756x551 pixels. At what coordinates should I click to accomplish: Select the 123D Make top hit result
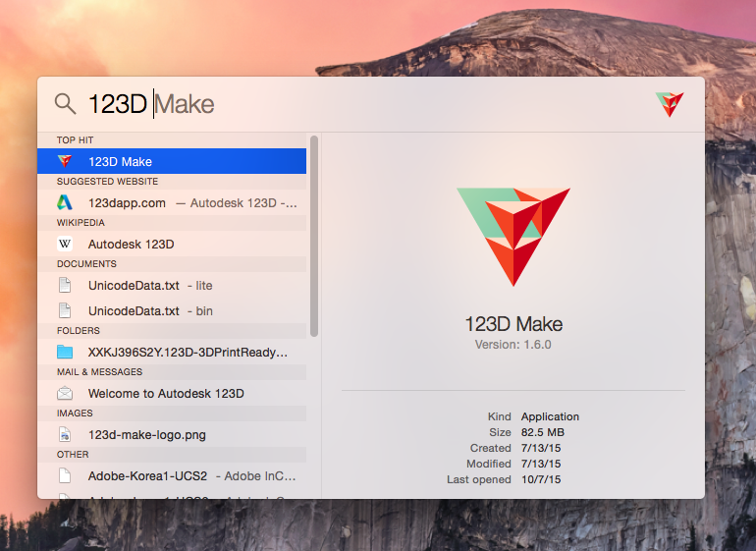tap(172, 161)
